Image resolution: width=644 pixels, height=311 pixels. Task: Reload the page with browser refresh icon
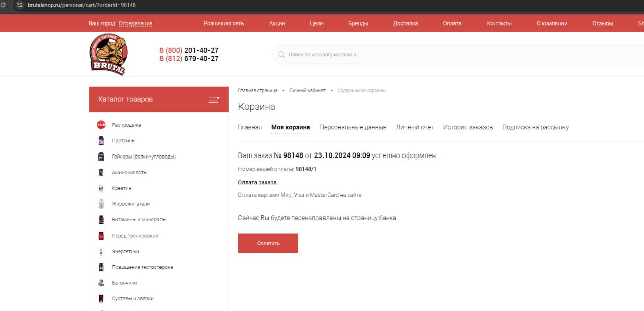coord(3,5)
